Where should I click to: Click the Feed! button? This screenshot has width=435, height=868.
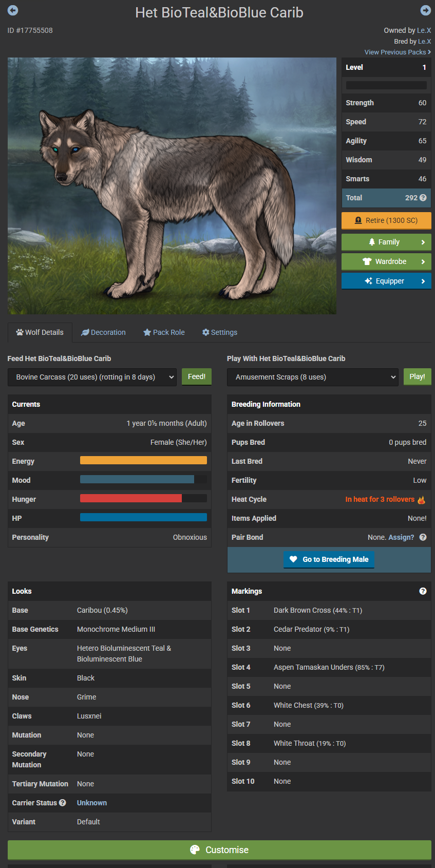tap(197, 376)
